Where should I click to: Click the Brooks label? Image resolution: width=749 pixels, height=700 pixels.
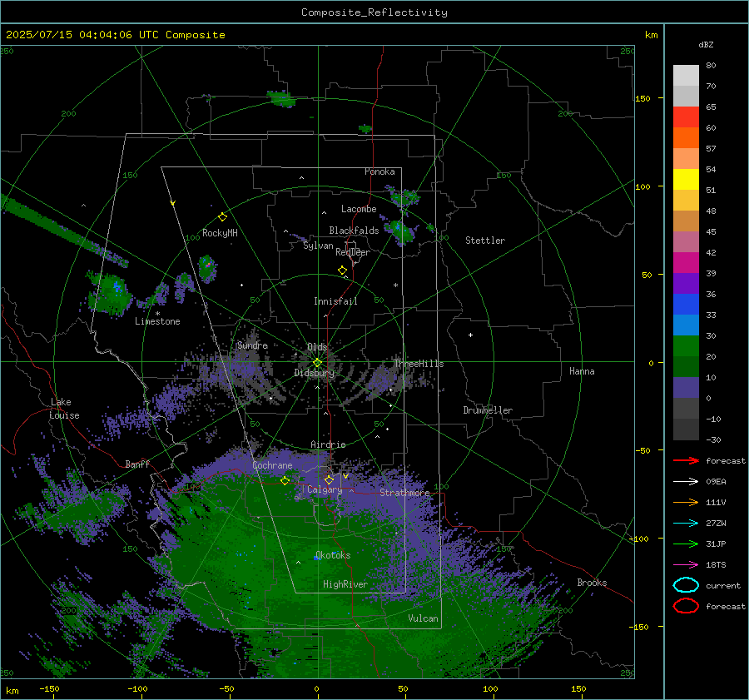(x=592, y=583)
